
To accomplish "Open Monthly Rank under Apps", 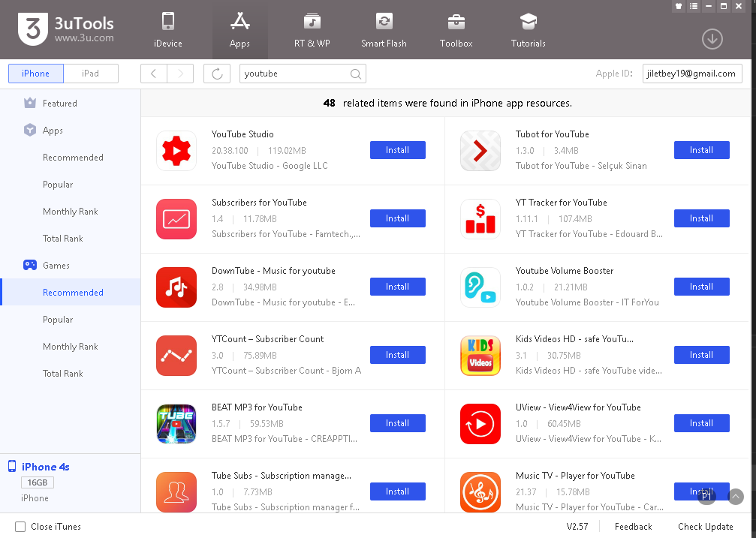I will click(71, 211).
